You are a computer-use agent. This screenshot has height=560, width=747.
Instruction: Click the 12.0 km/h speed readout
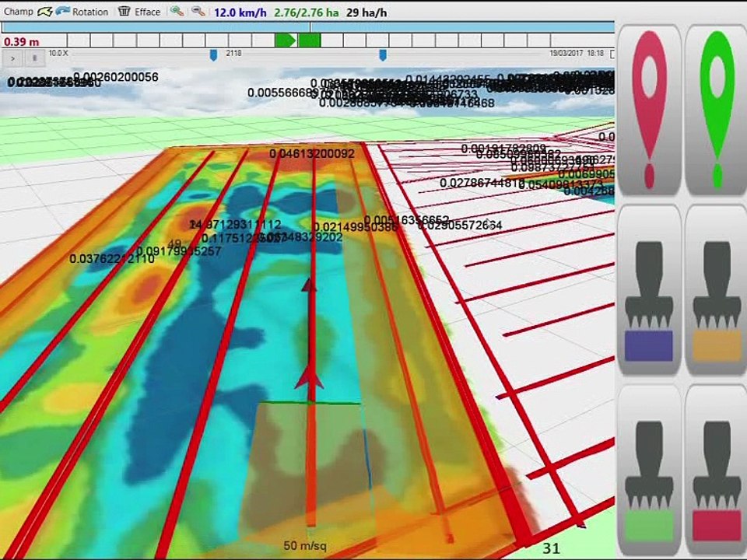(x=240, y=12)
